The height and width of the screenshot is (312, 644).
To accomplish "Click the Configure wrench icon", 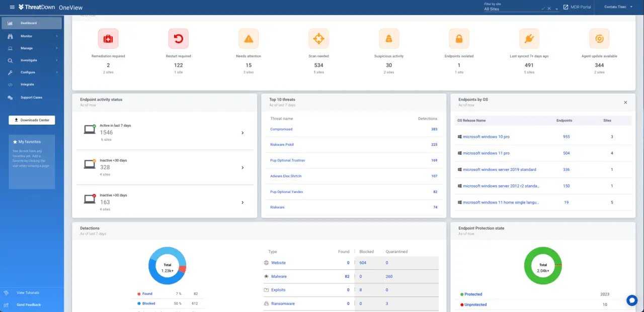I will coord(10,72).
